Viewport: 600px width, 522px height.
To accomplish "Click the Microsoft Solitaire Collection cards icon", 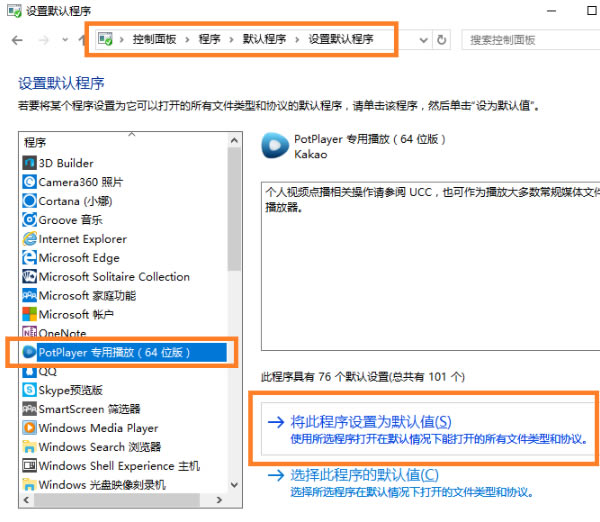I will 29,276.
